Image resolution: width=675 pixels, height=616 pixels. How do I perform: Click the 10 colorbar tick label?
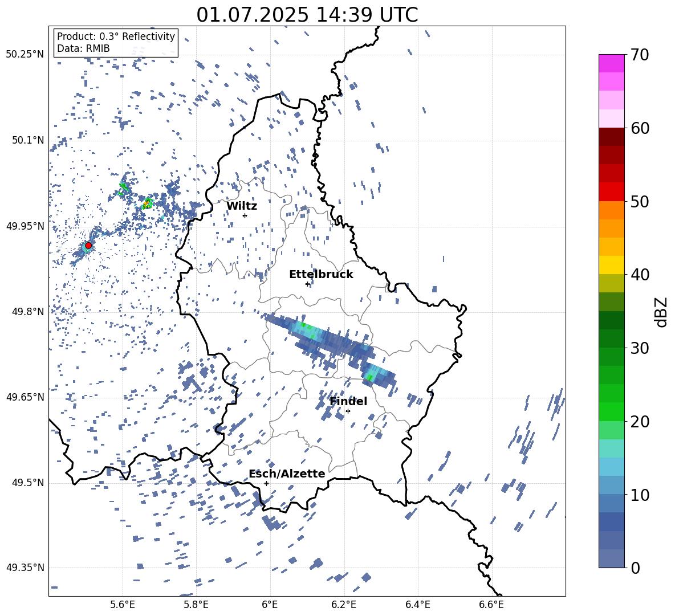(x=640, y=495)
